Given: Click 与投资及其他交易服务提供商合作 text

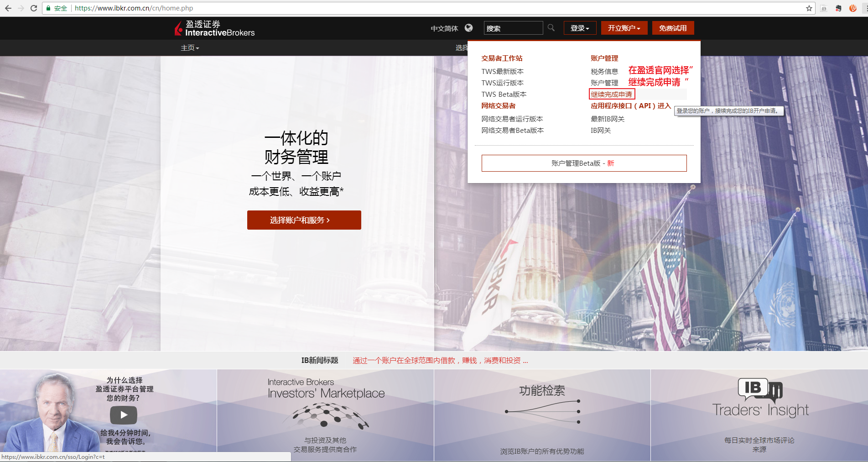Looking at the screenshot, I should pos(325,445).
